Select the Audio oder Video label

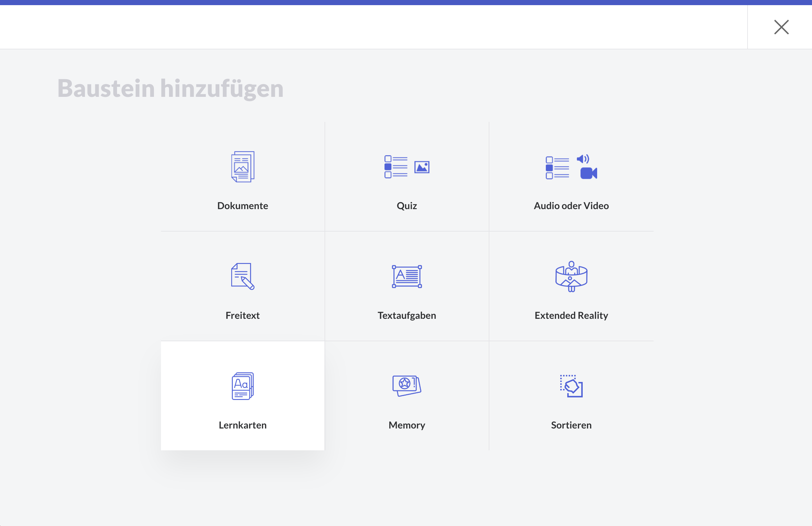(571, 206)
